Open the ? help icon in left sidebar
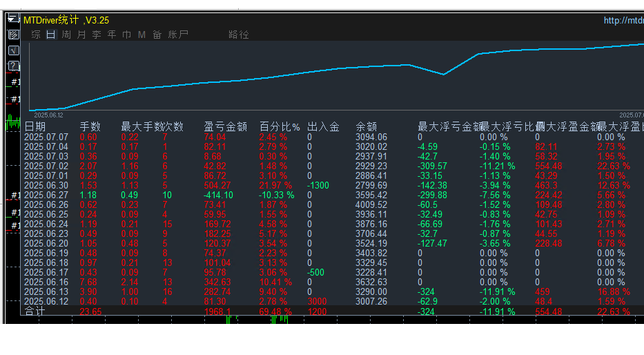This screenshot has width=644, height=355. click(14, 66)
